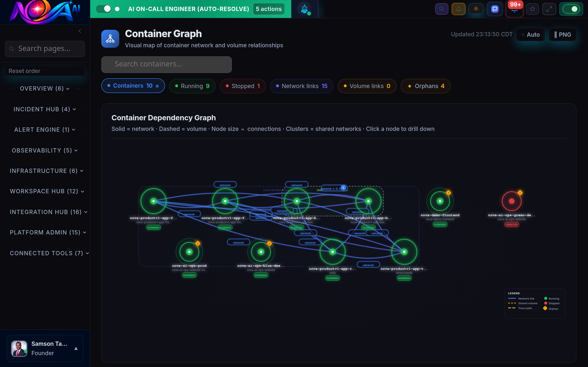Toggle the Auto refresh option
The image size is (588, 367).
530,34
